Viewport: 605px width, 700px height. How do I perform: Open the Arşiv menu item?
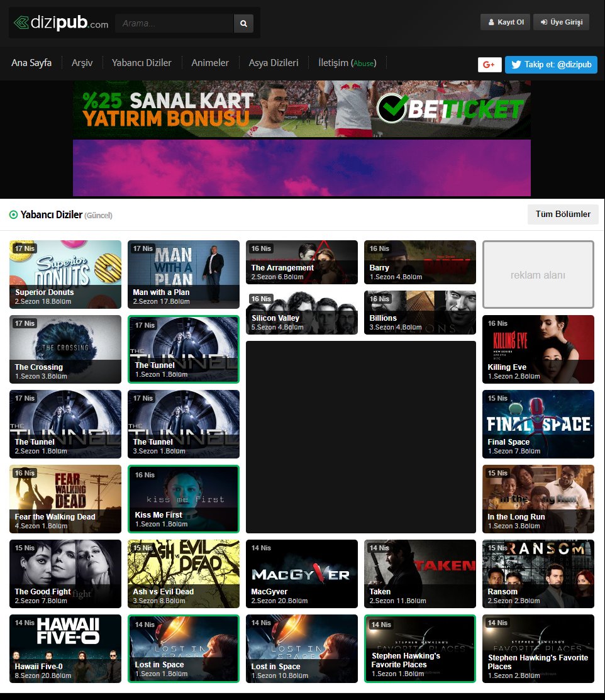pyautogui.click(x=82, y=62)
